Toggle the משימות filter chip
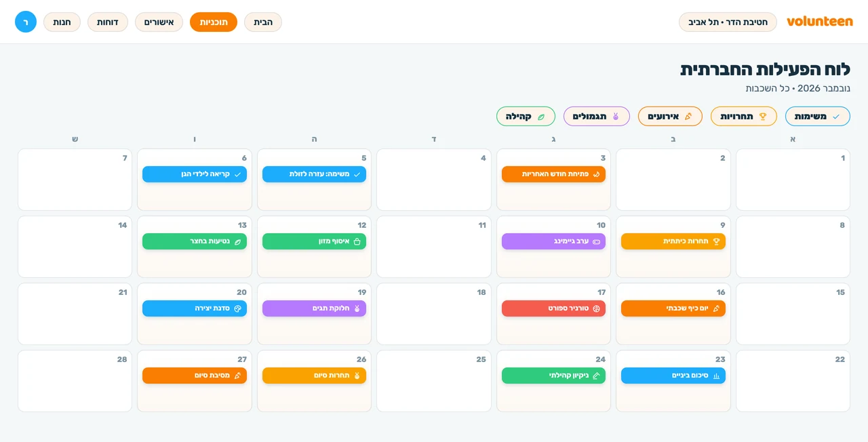Viewport: 868px width, 442px height. click(818, 117)
